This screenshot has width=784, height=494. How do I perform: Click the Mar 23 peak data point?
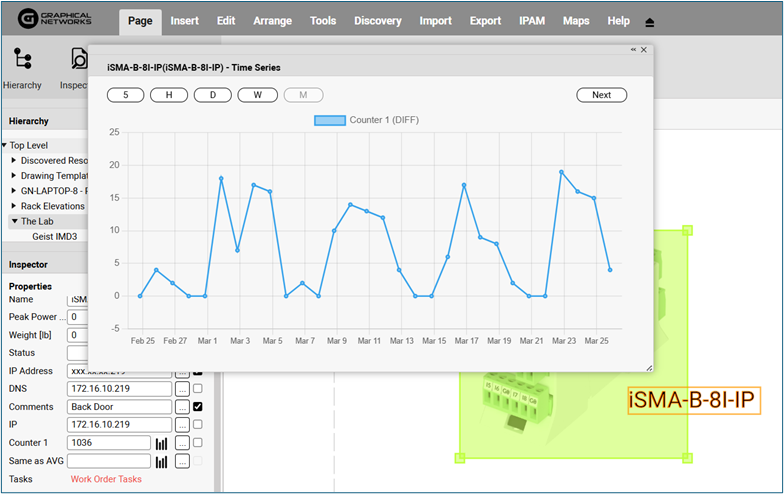(x=562, y=172)
